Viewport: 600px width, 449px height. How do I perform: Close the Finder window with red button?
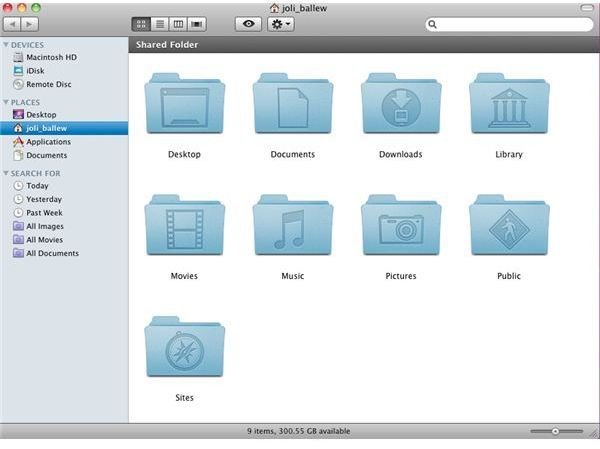click(8, 8)
